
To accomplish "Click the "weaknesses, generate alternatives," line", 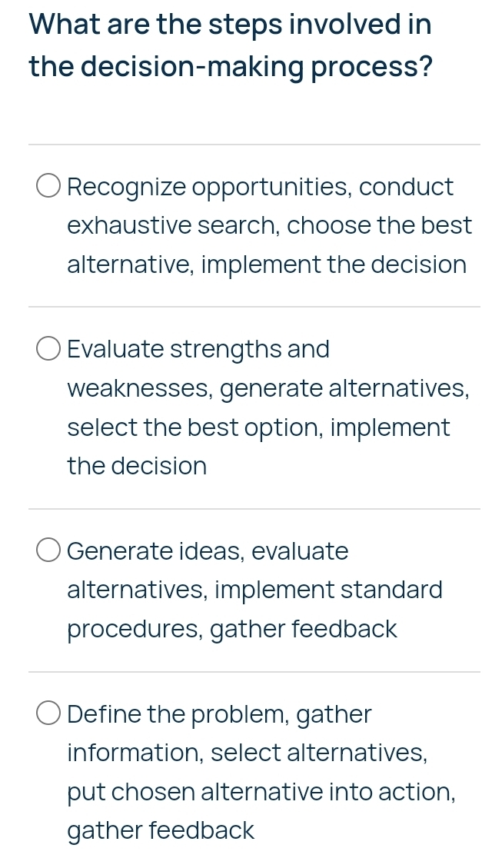I will tap(268, 388).
